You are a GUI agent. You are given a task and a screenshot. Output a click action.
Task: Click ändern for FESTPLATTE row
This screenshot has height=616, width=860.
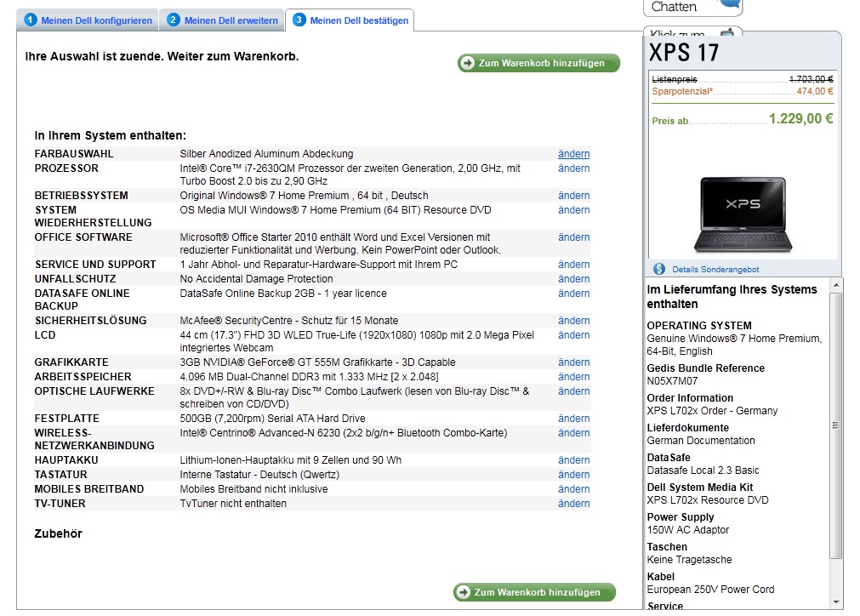pyautogui.click(x=573, y=419)
